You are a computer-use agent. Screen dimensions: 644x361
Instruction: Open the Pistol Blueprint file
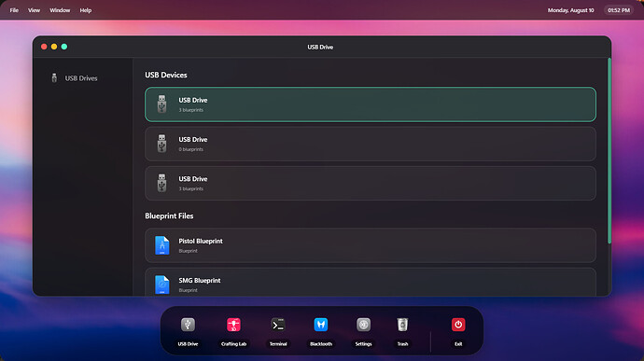coord(370,245)
